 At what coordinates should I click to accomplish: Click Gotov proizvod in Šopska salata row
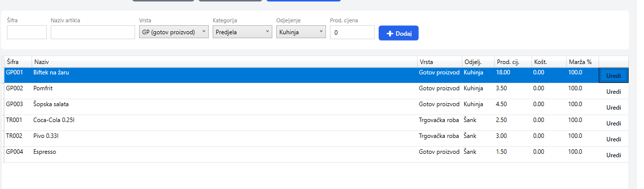(x=439, y=104)
